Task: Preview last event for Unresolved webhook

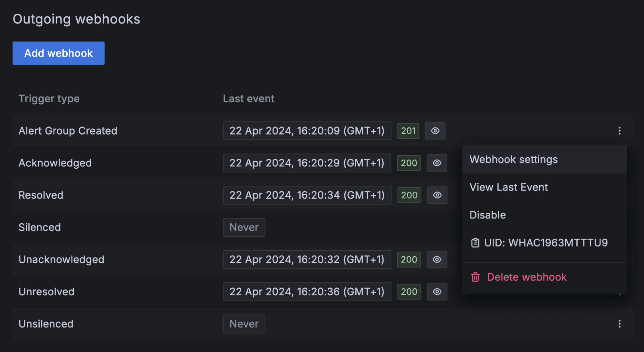Action: tap(437, 292)
